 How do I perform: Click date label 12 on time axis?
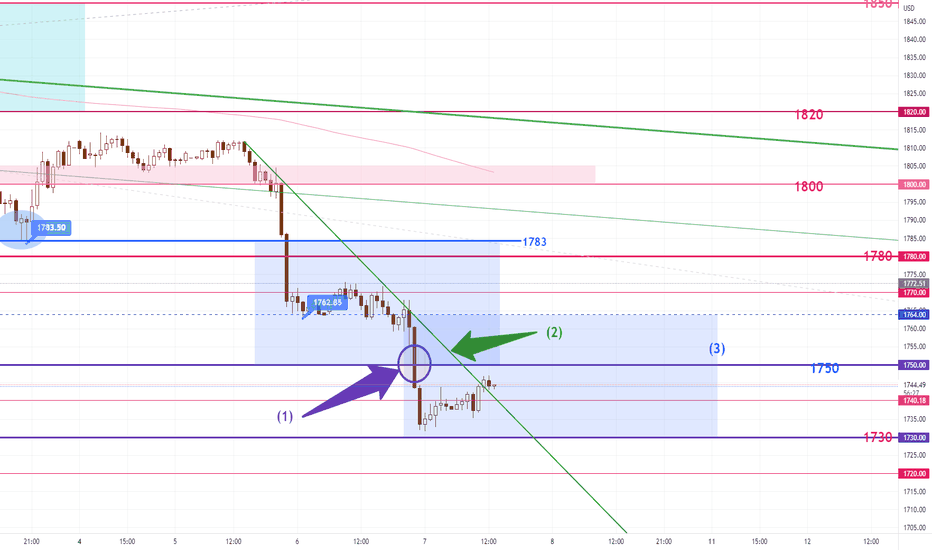coord(807,542)
